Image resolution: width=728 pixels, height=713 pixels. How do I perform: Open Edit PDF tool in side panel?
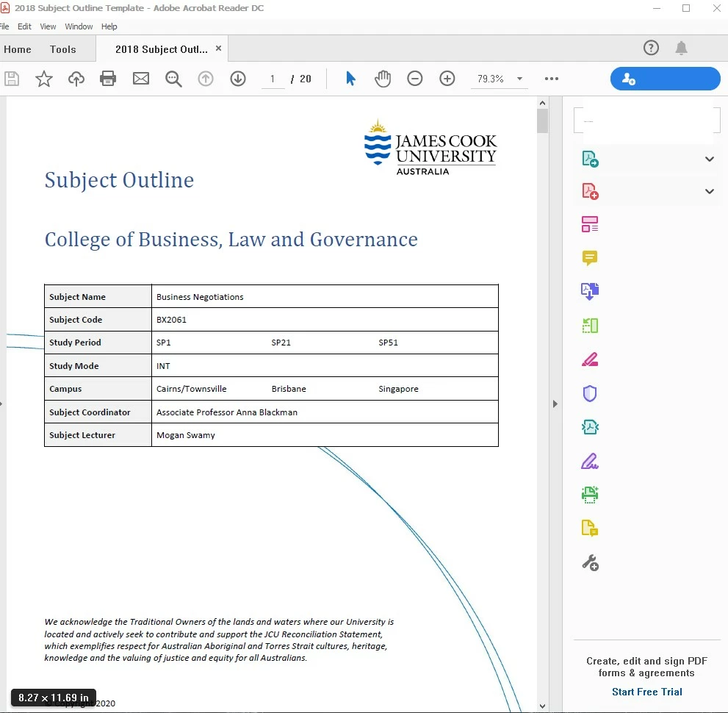(590, 224)
